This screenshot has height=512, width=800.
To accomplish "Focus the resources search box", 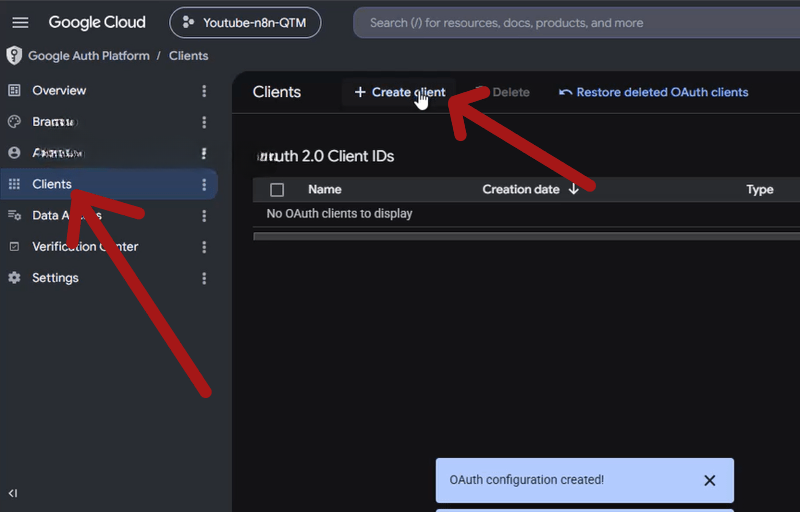I will pyautogui.click(x=577, y=23).
